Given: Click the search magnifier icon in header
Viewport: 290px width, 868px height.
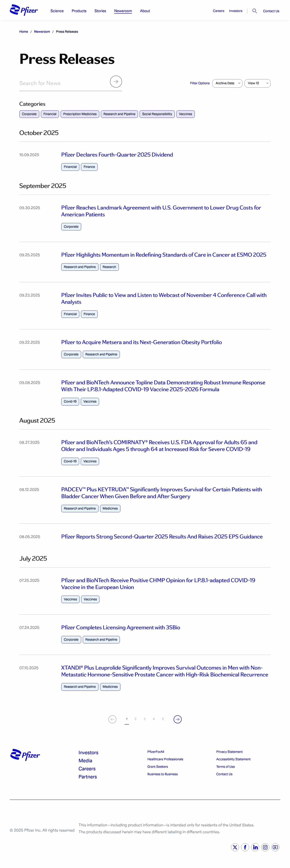Looking at the screenshot, I should (x=255, y=11).
